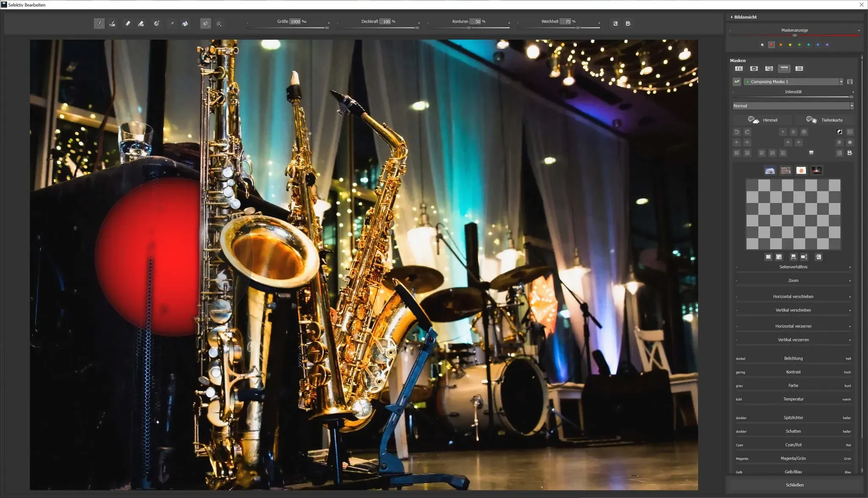Close the Selektiv Bearbeiten window
This screenshot has width=868, height=498.
point(861,5)
